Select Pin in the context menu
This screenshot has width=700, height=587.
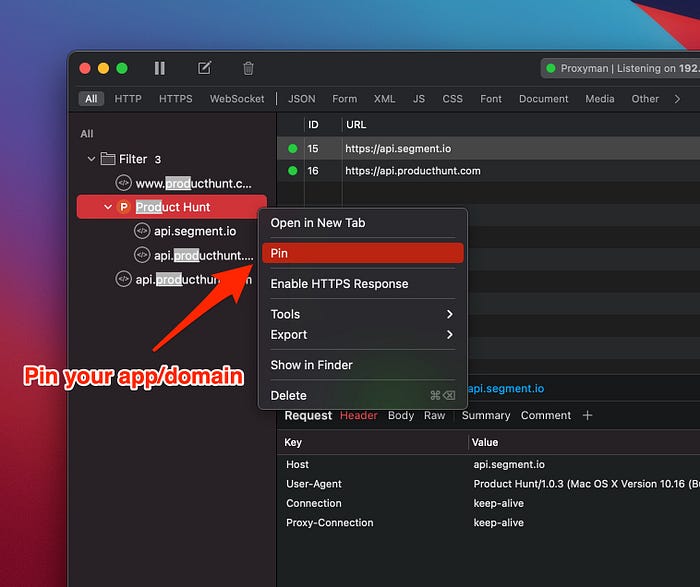pyautogui.click(x=363, y=253)
